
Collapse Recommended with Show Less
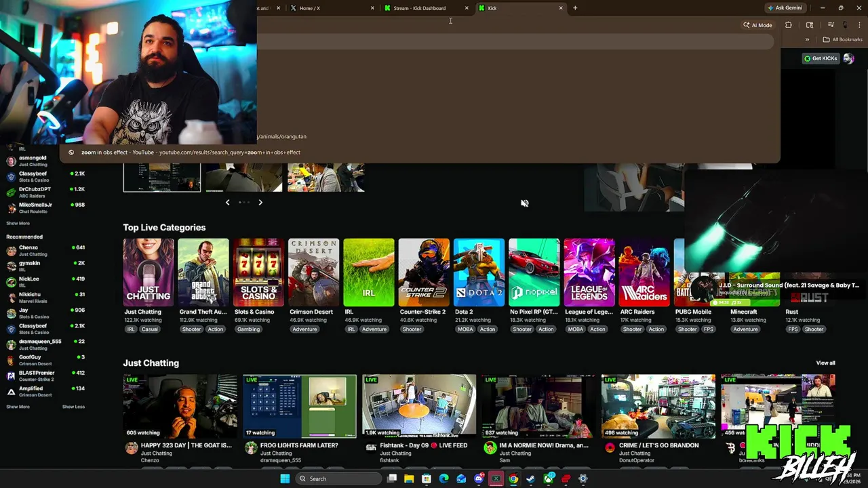click(x=73, y=407)
